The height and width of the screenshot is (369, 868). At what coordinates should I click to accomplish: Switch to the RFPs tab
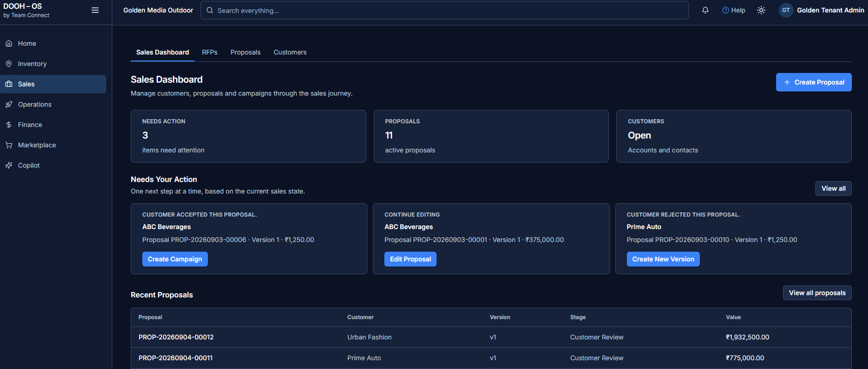coord(210,52)
